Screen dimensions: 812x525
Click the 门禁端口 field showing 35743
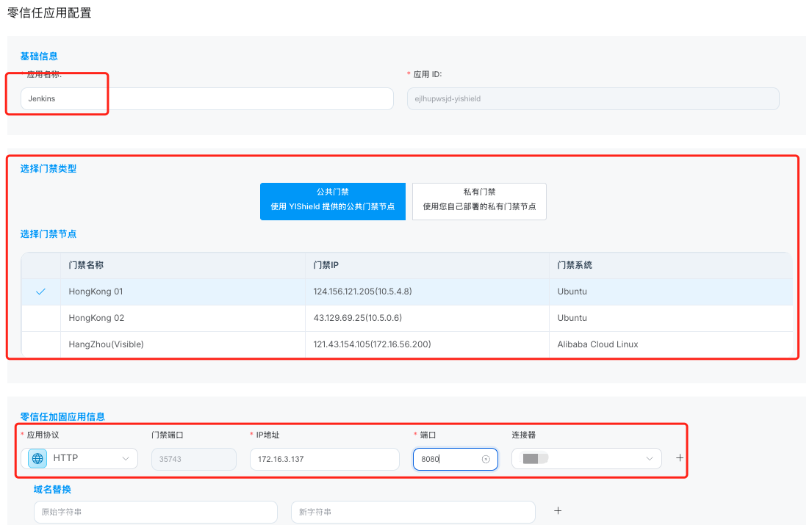[194, 460]
